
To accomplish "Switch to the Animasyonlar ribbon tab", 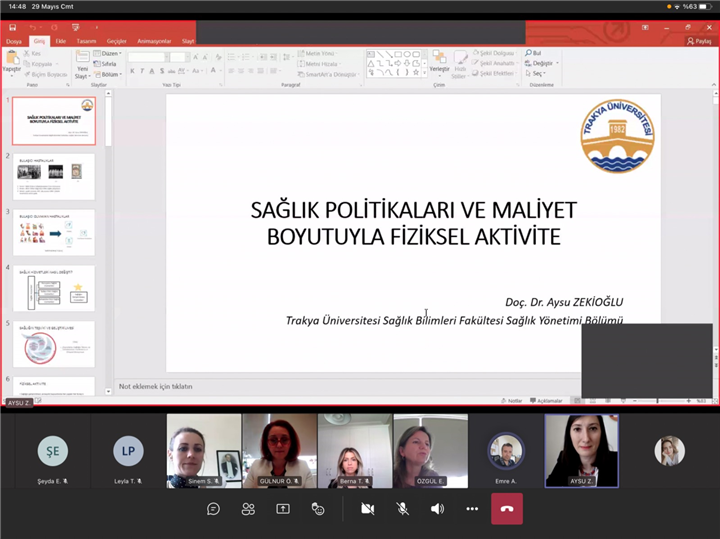I will [154, 41].
